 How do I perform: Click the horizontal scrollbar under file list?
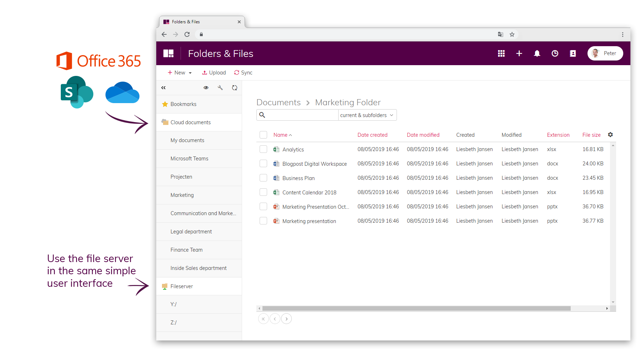tap(416, 308)
